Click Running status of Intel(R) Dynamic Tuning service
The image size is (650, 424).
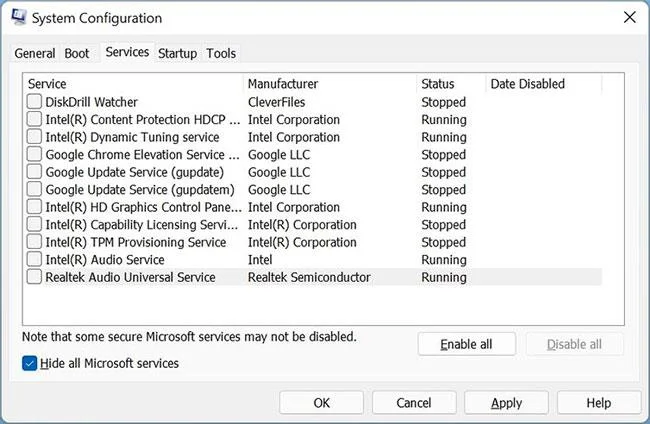pos(444,137)
